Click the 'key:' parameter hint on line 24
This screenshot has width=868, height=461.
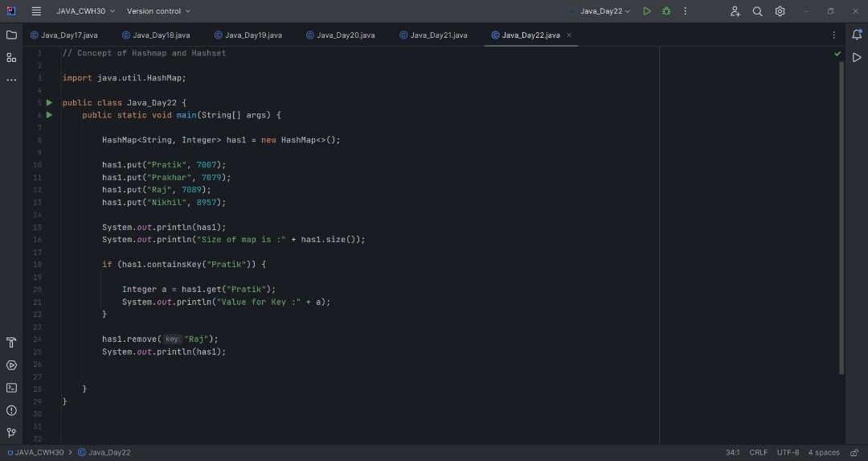[x=172, y=339]
